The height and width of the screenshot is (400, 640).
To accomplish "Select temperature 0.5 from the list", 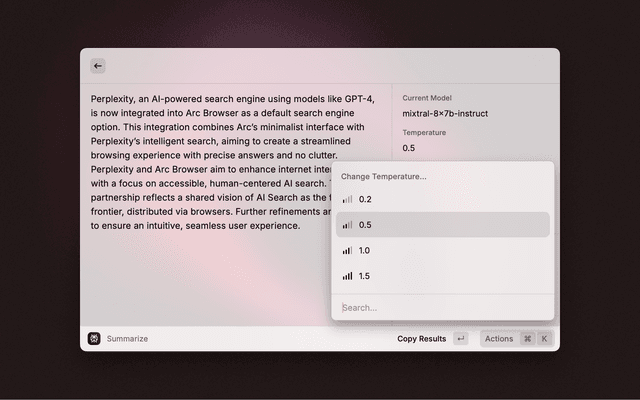I will [x=443, y=224].
